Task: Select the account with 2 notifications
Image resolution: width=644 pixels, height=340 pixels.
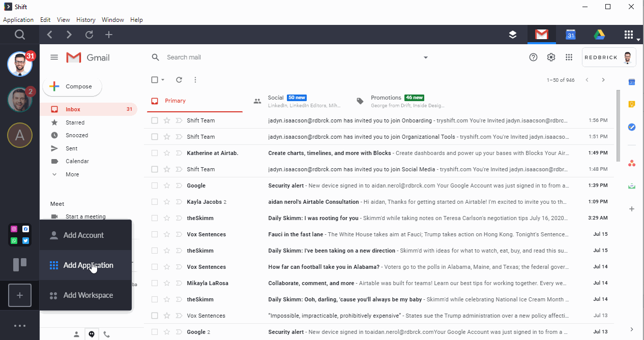Action: 20,100
